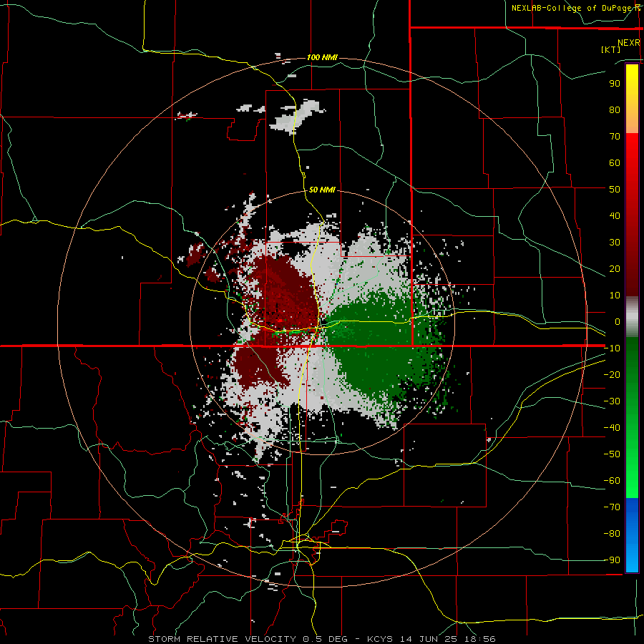Click the 40 value on the color scale

(x=615, y=215)
